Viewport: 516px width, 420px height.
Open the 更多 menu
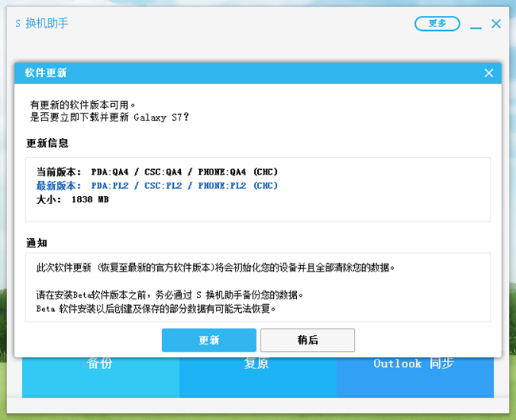click(x=437, y=24)
